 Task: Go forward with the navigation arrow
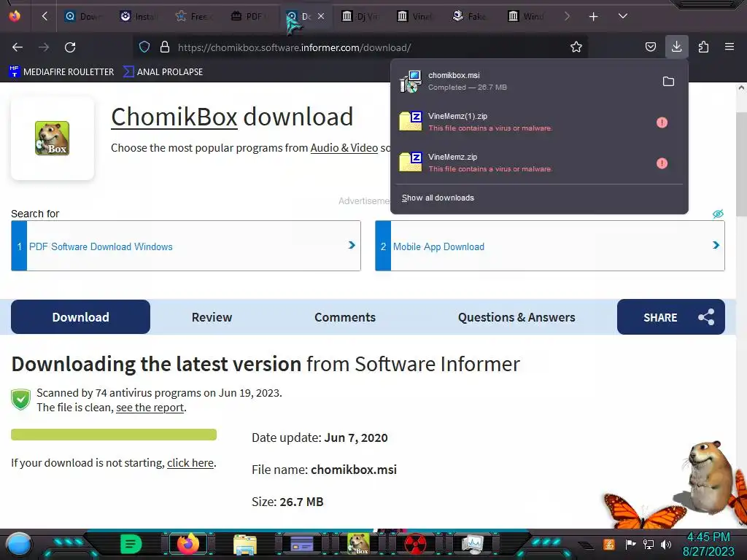(44, 47)
